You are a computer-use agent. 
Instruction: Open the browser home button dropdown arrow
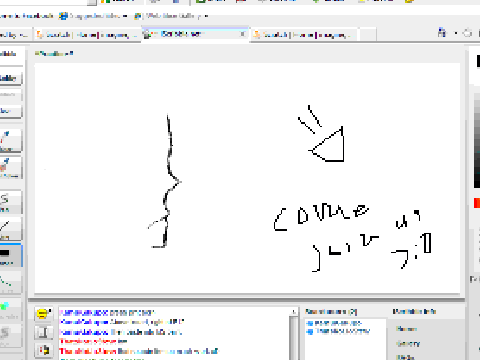[x=456, y=33]
